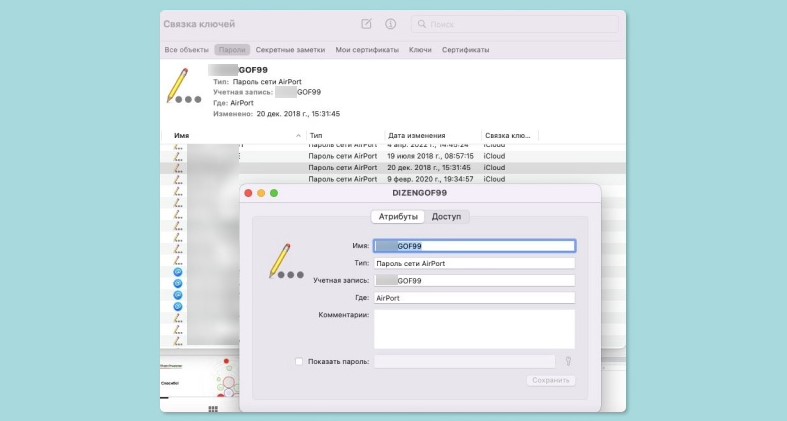Click the apps grid icon at bottom
Screen dimensions: 787x421
pos(213,409)
